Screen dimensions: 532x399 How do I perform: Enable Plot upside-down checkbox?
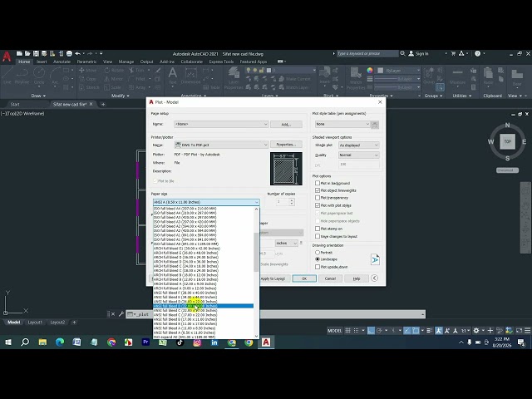[x=318, y=267]
